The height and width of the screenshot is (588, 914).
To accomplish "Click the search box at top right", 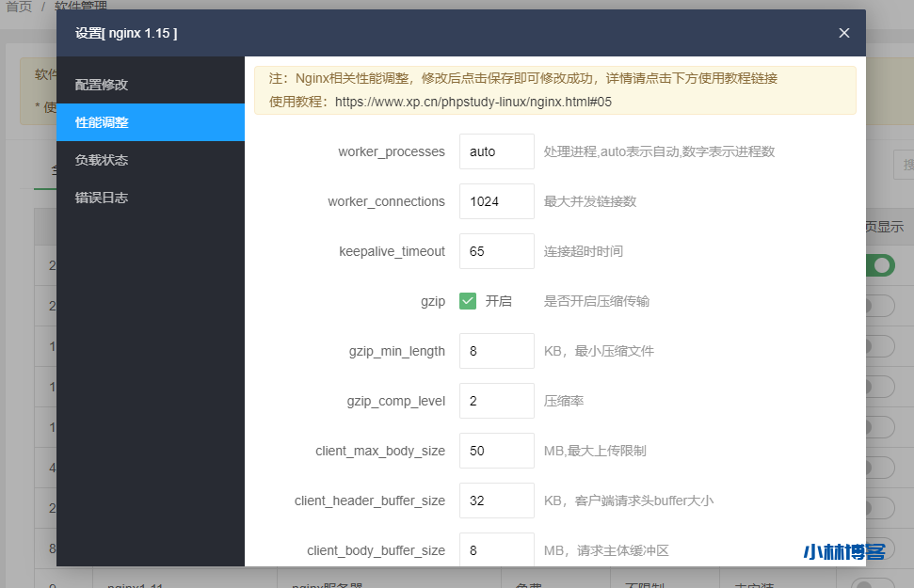I will coord(906,165).
